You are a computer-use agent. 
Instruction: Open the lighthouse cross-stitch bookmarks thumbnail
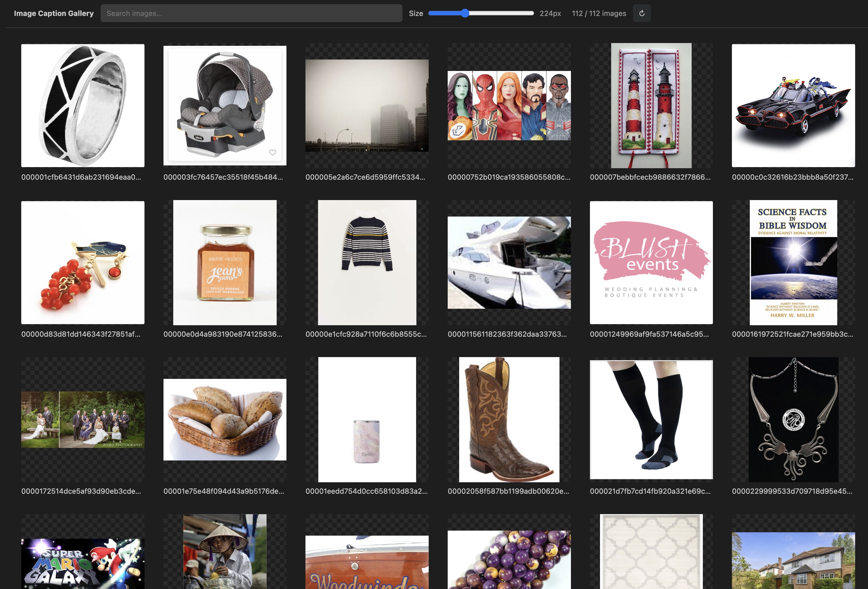[651, 106]
